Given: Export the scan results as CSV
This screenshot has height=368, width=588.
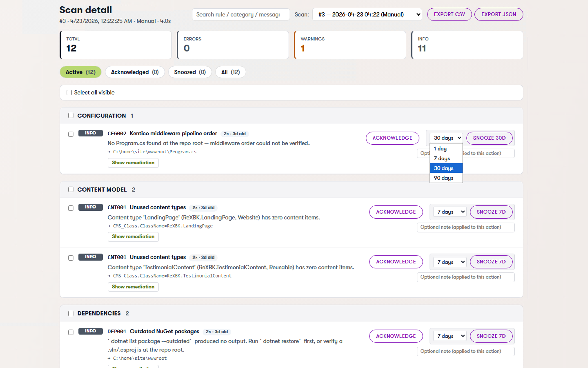Looking at the screenshot, I should pos(449,14).
